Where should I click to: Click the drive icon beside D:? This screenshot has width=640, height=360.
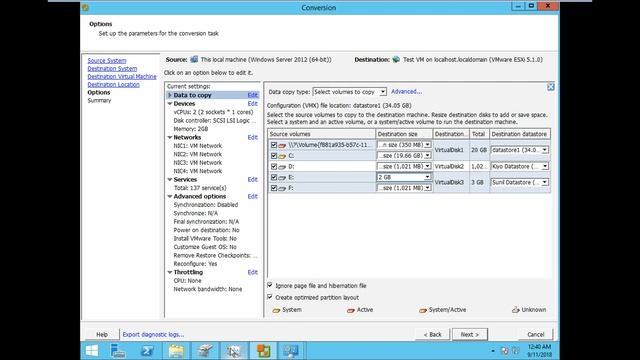(x=282, y=167)
